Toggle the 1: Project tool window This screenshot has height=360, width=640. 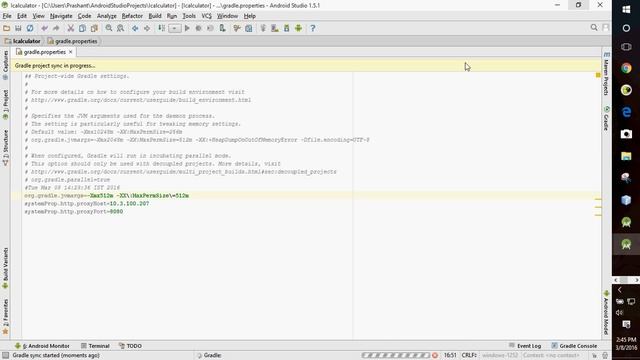coord(5,105)
